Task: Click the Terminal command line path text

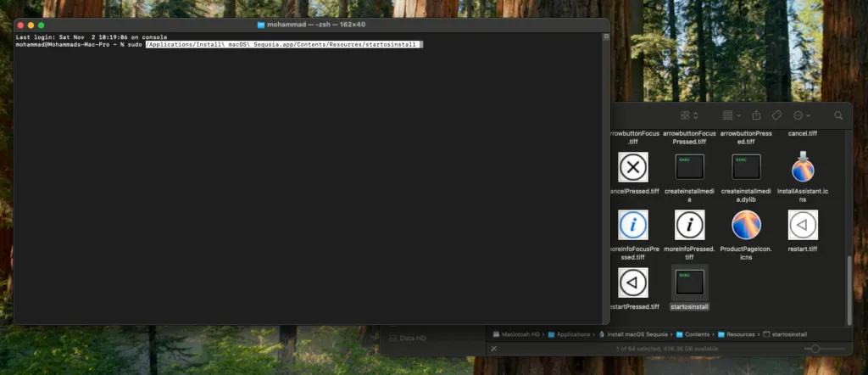Action: point(281,45)
